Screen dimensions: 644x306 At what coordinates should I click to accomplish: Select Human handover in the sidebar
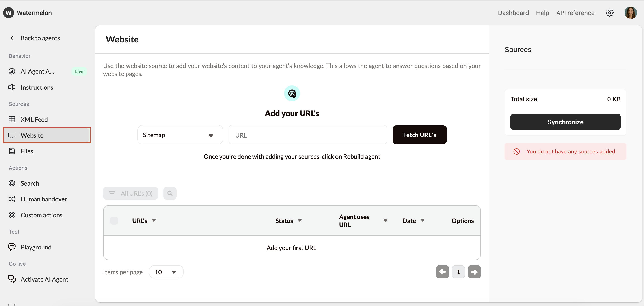44,199
